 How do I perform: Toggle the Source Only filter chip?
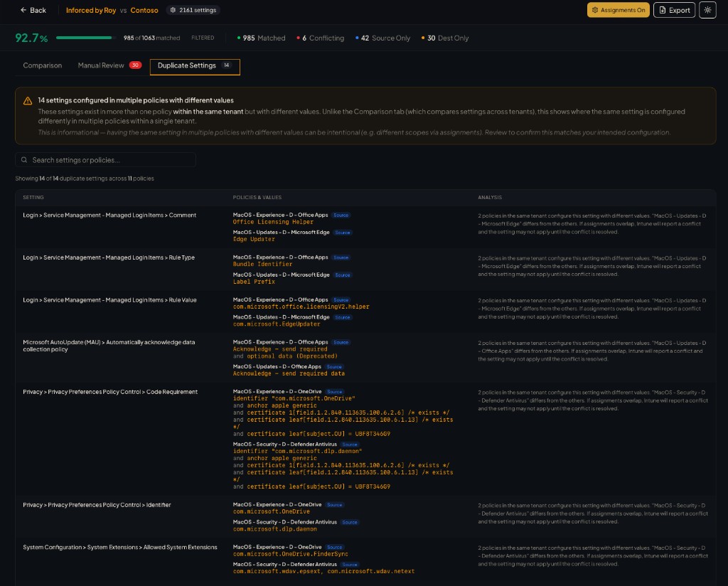click(384, 38)
